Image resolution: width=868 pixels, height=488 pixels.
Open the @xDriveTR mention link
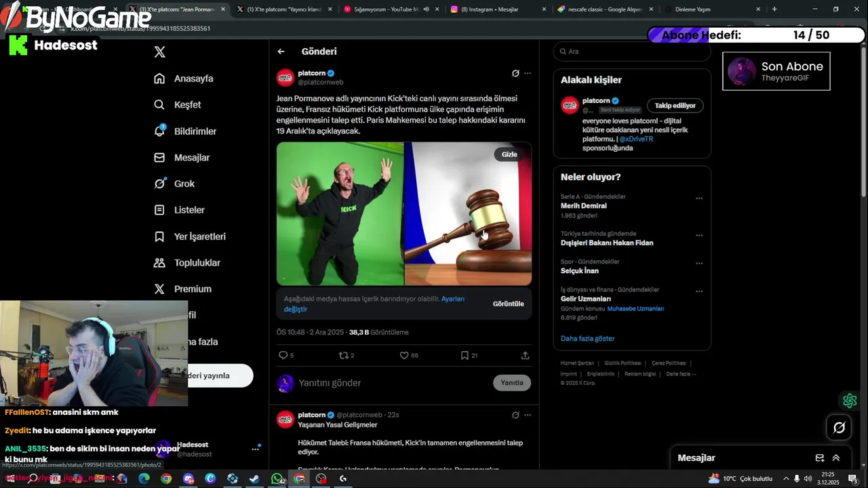636,139
